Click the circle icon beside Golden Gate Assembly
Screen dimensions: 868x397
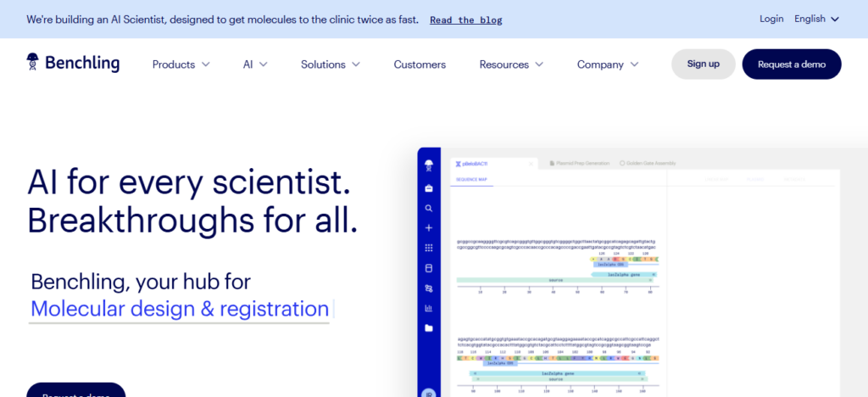pyautogui.click(x=622, y=164)
